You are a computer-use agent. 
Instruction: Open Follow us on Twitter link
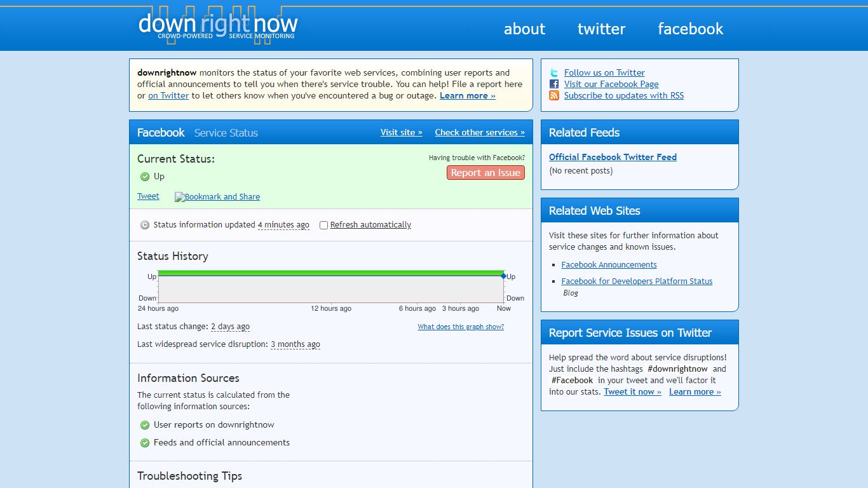(604, 72)
